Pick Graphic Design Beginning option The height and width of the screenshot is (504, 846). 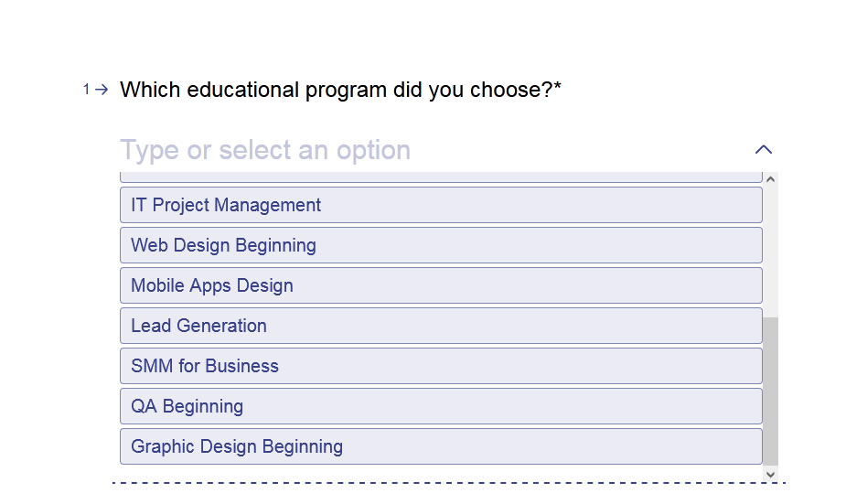point(441,446)
